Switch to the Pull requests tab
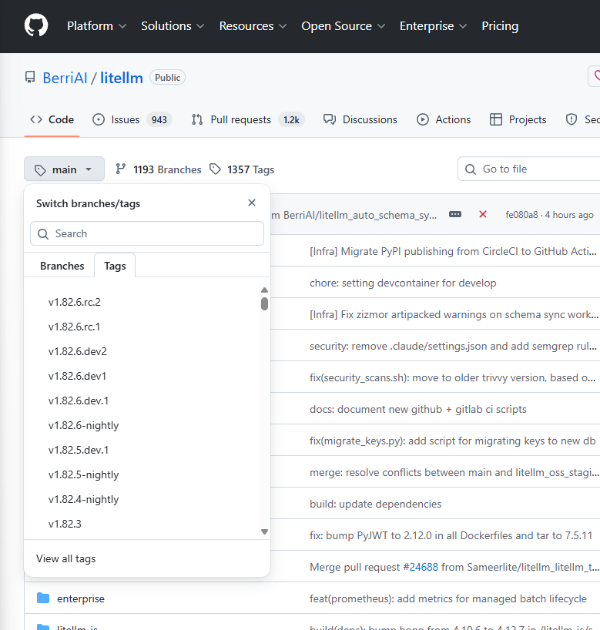The image size is (600, 630). point(248,120)
